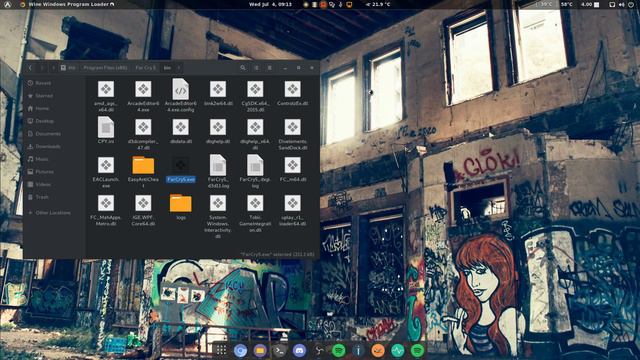Open the Files app in the dock
Screen dimensions: 640x360
pos(260,350)
